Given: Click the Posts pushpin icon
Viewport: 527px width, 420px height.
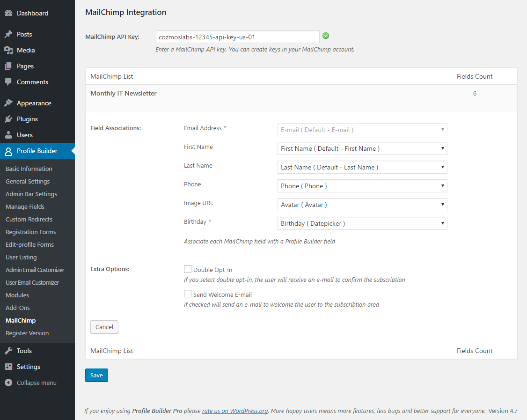Looking at the screenshot, I should pos(8,34).
